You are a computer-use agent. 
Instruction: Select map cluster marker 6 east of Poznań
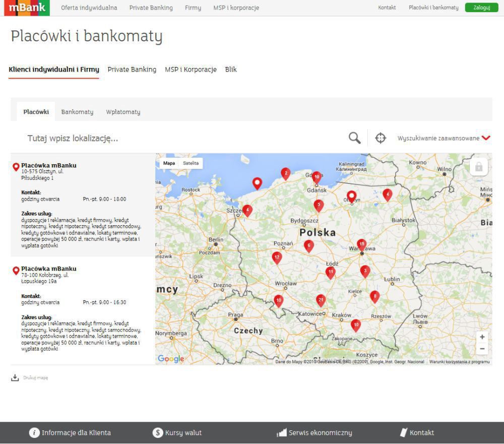308,246
